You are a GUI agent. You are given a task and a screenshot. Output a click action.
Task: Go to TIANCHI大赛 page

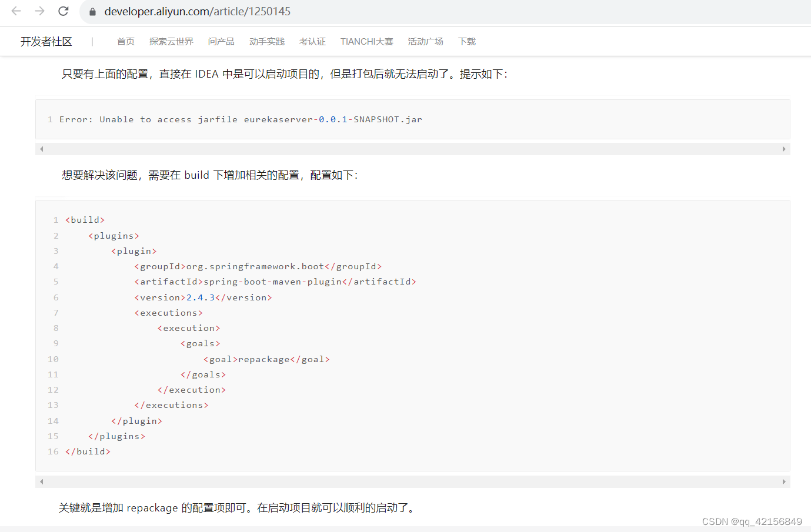click(366, 41)
